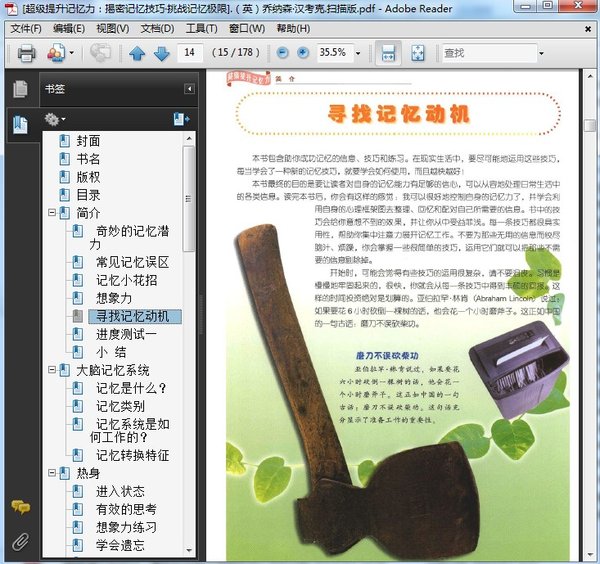Open the Find options dropdown arrow
This screenshot has height=564, width=600.
coord(541,53)
